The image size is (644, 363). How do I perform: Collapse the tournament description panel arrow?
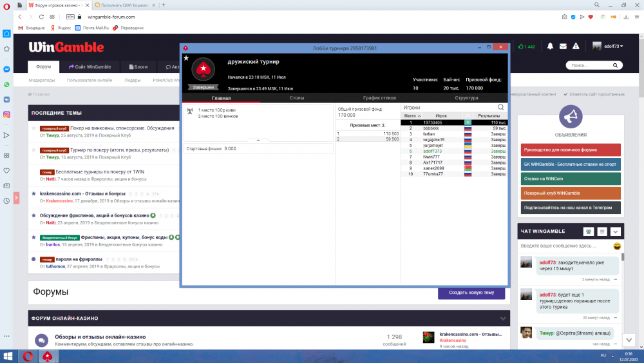258,139
